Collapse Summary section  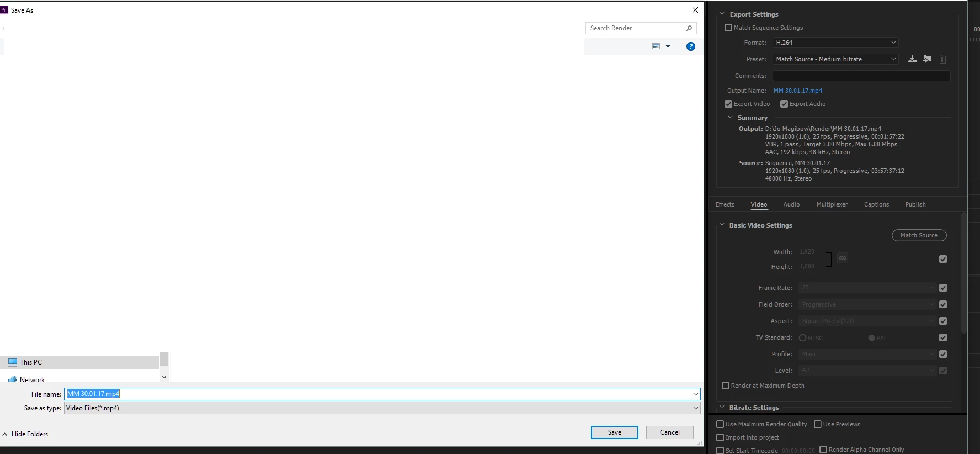tap(731, 117)
